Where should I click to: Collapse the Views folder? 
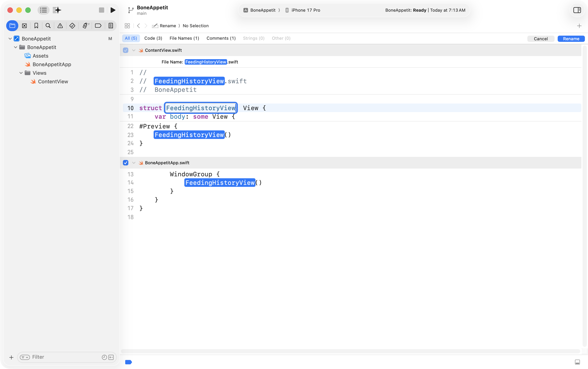click(21, 73)
